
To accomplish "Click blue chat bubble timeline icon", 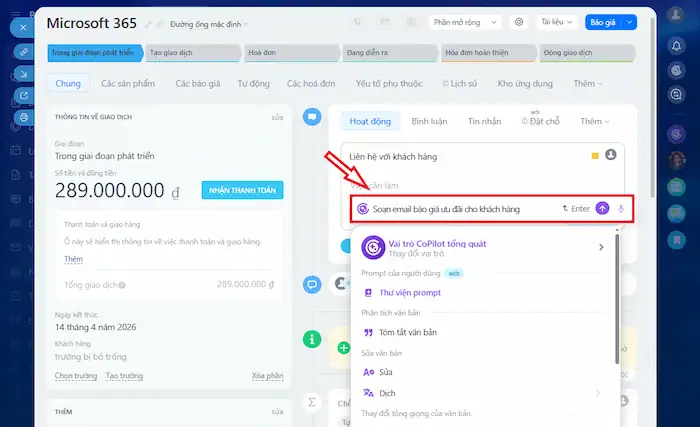I will (x=312, y=117).
